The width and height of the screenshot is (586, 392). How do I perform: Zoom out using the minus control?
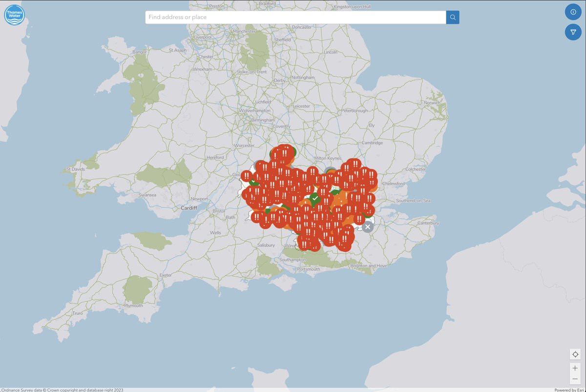(x=575, y=378)
